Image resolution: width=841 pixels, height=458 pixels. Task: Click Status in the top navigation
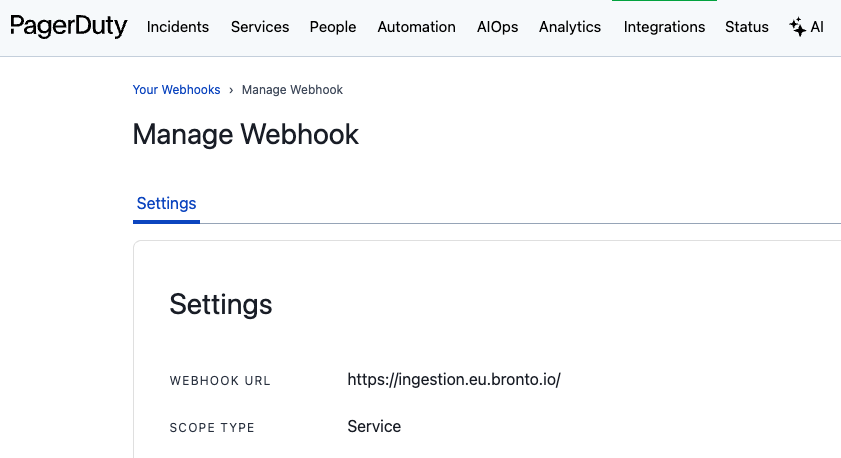[x=747, y=27]
